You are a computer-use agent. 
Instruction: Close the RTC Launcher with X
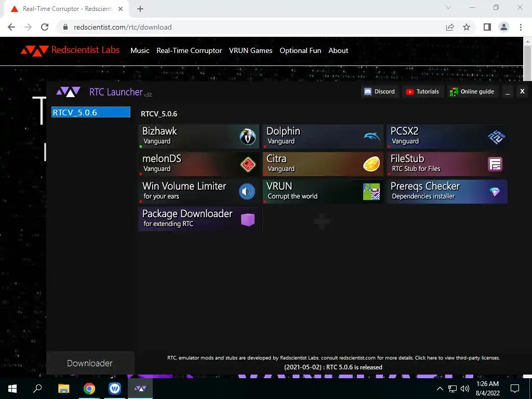[x=522, y=91]
